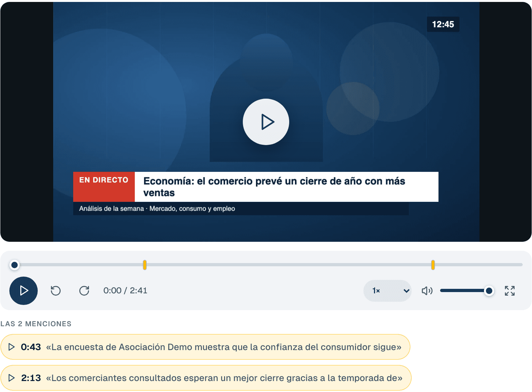The width and height of the screenshot is (532, 392).
Task: Click the LAS 2 MENCIONES heading
Action: click(36, 324)
